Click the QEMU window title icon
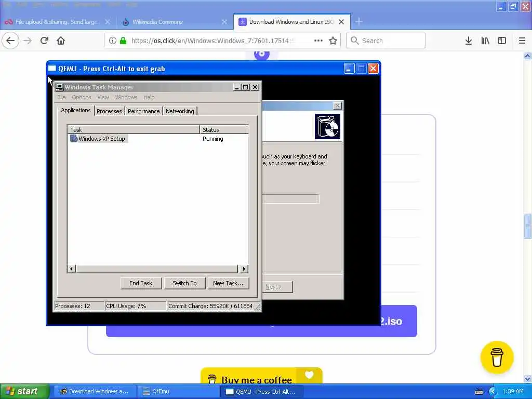Screen dimensions: 532x399 click(x=52, y=68)
